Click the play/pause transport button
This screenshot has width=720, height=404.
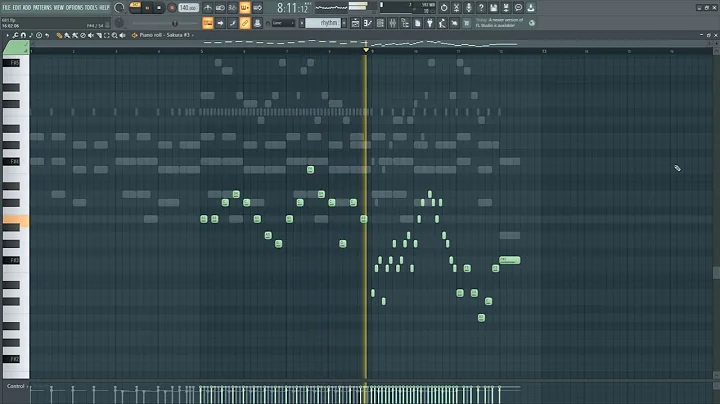(147, 8)
